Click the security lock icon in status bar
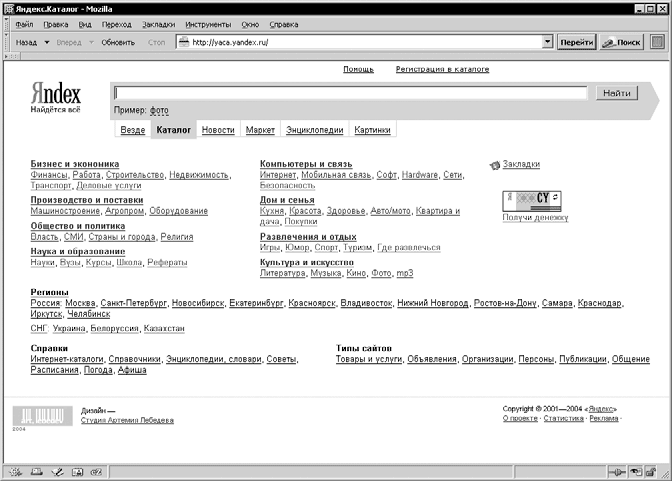672x481 pixels. click(x=651, y=472)
